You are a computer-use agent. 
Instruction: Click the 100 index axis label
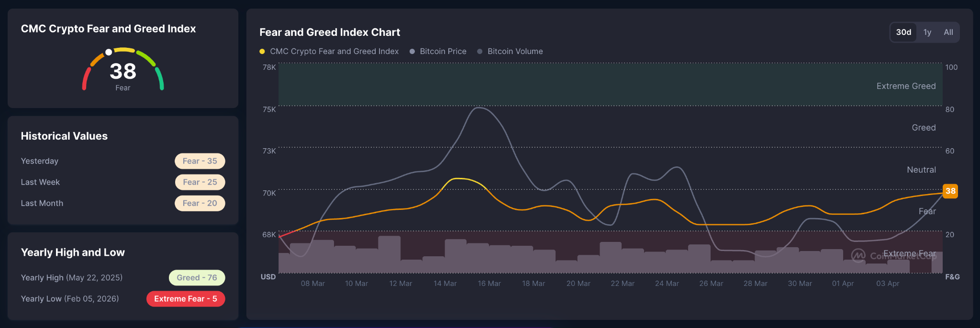point(951,67)
